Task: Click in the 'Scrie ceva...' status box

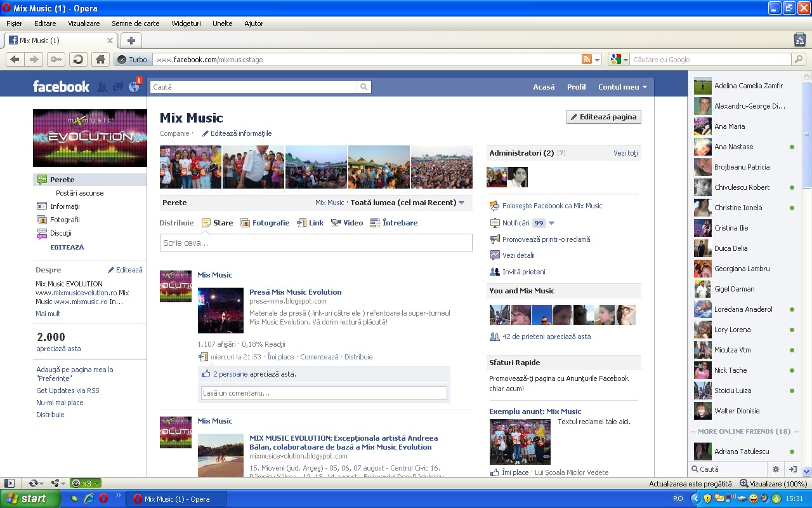Action: click(316, 243)
